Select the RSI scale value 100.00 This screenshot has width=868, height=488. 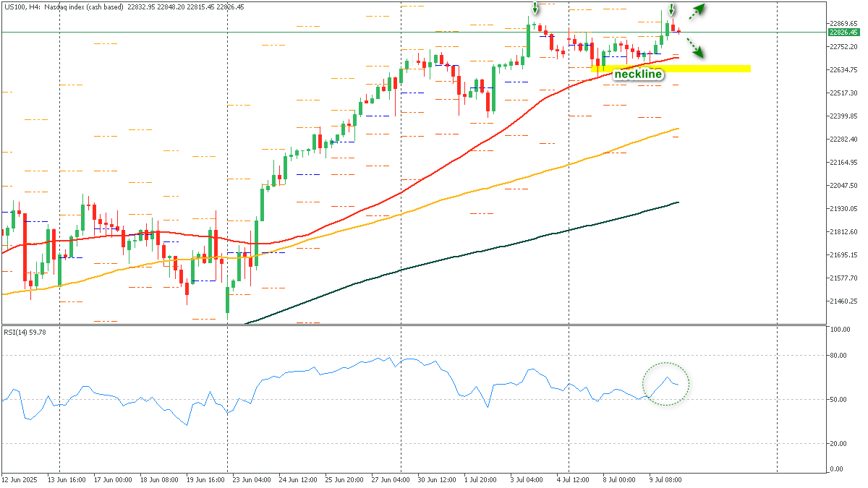coord(842,330)
